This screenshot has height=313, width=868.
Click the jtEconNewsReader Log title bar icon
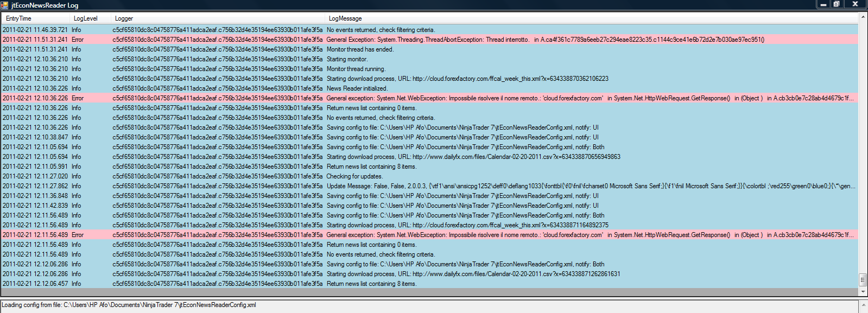(x=4, y=5)
